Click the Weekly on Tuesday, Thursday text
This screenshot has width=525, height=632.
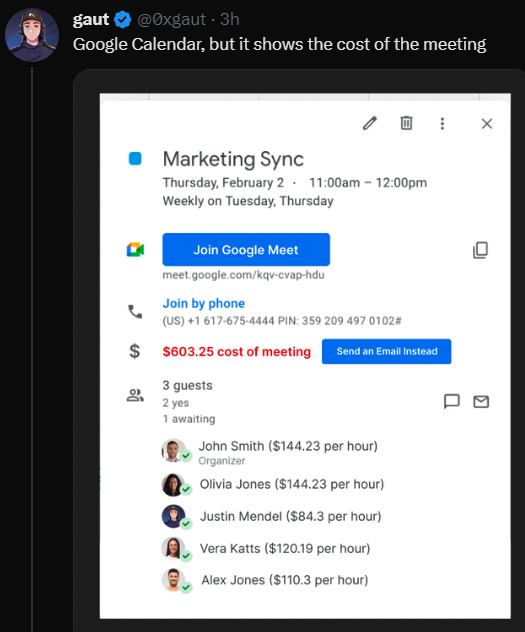[x=248, y=201]
